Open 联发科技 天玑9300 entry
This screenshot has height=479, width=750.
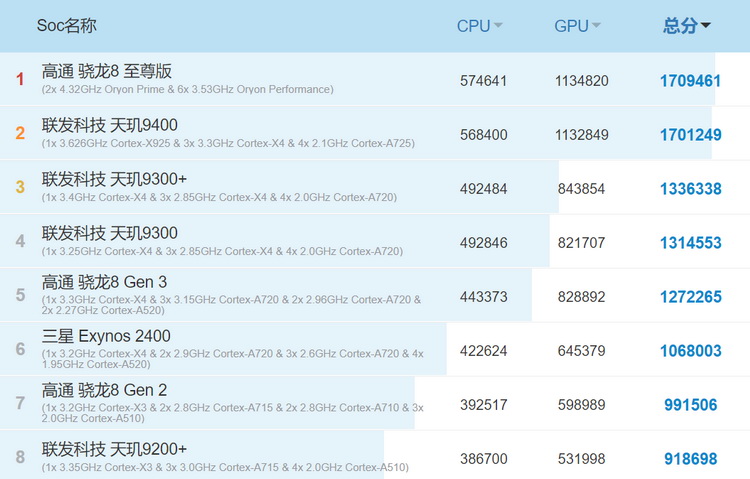(x=110, y=234)
